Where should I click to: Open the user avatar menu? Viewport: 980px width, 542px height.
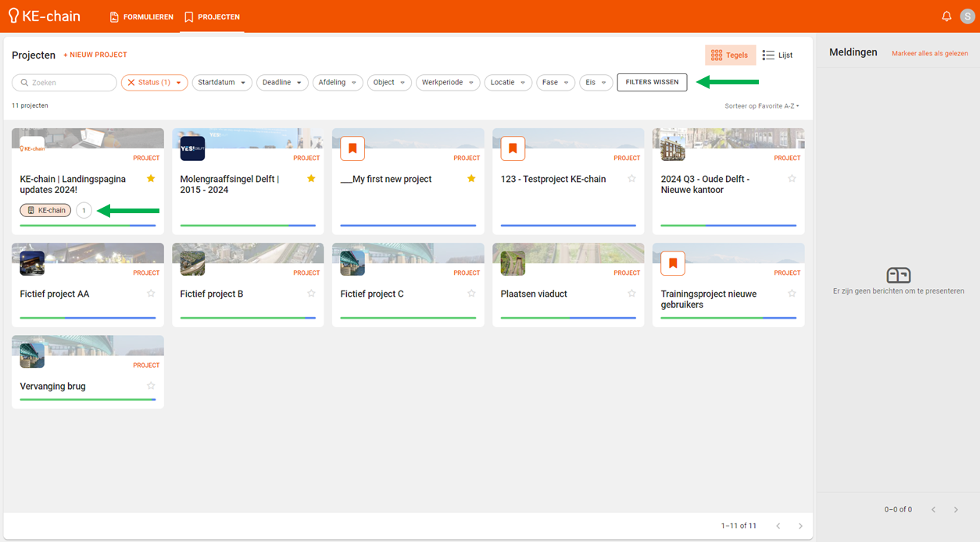coord(967,16)
